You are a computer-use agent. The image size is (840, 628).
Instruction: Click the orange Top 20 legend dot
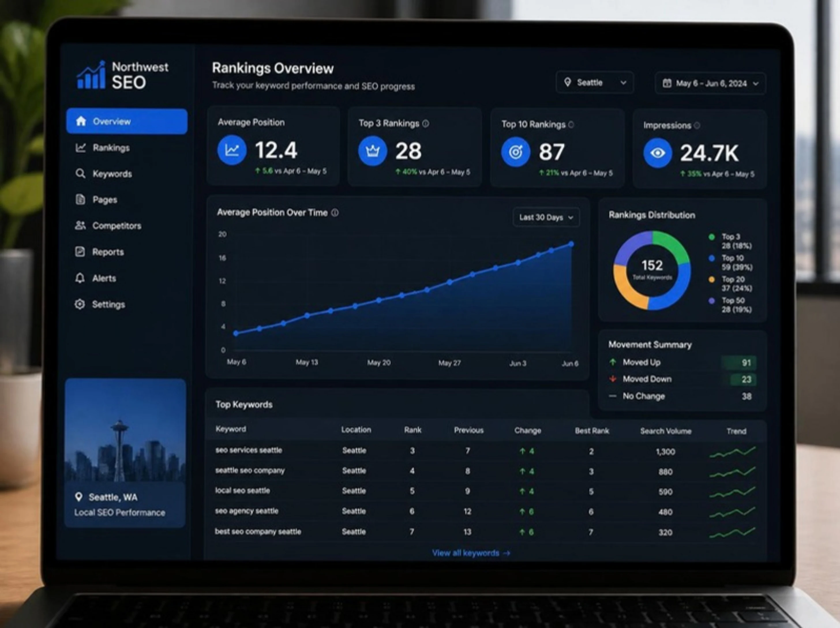[x=712, y=280]
